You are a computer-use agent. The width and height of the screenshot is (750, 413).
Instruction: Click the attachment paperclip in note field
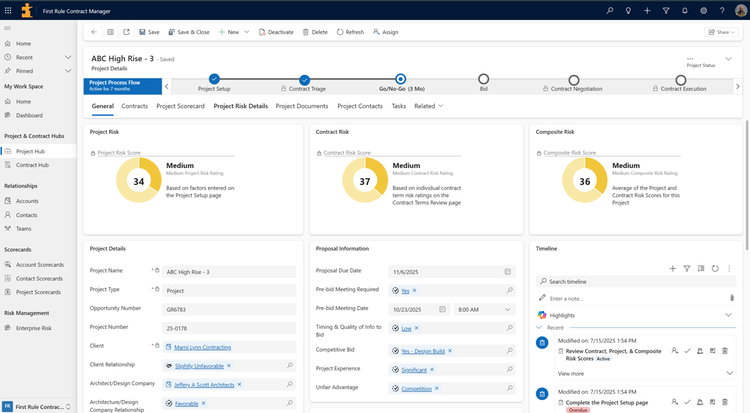(x=732, y=298)
